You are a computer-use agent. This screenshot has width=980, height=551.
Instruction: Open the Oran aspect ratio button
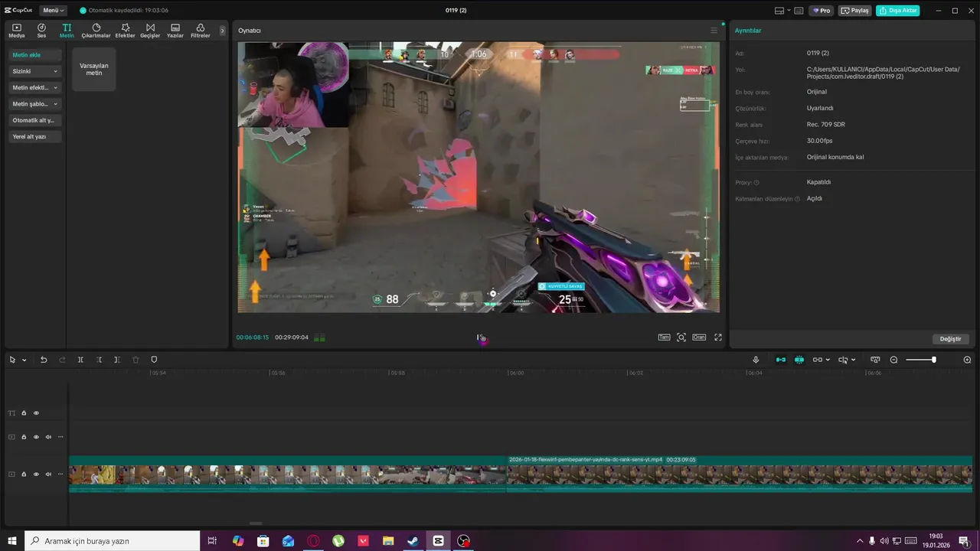[699, 337]
